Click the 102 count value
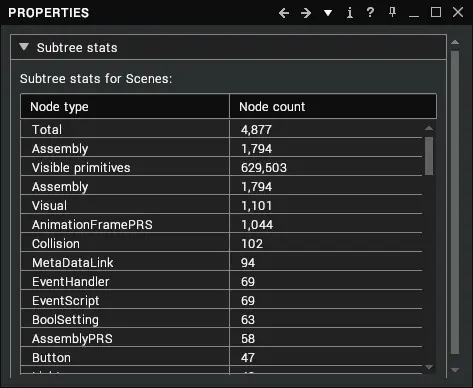473x388 pixels. pos(252,244)
